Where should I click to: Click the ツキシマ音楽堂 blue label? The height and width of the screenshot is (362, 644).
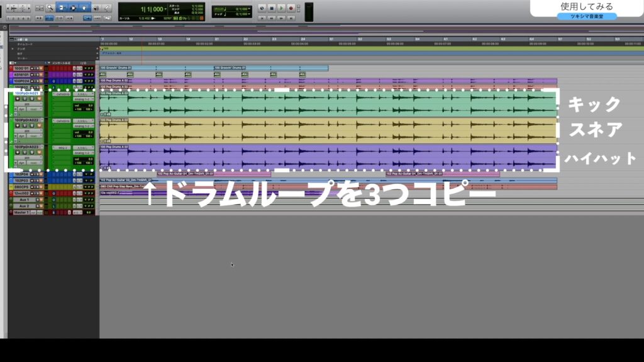[587, 16]
